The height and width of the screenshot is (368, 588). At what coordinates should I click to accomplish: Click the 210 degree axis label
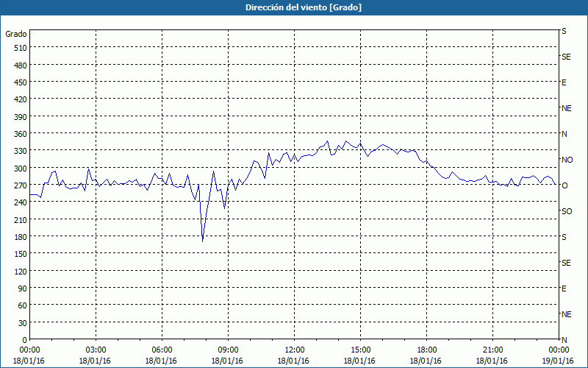click(x=21, y=219)
